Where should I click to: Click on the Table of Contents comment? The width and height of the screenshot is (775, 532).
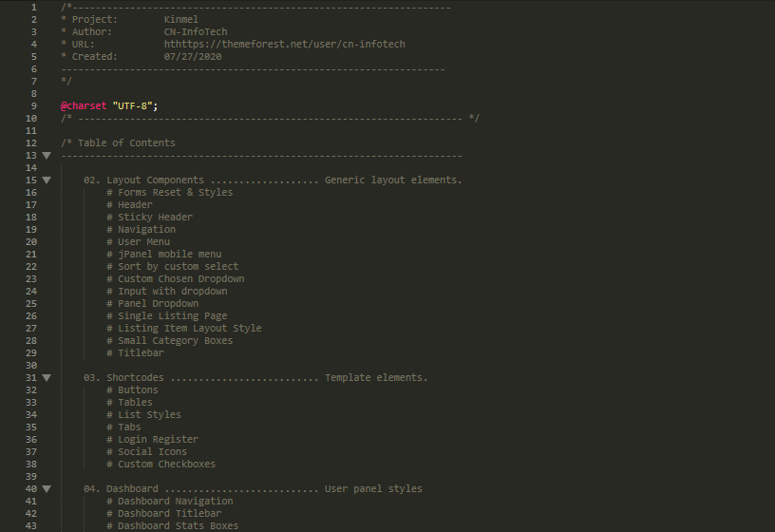118,142
